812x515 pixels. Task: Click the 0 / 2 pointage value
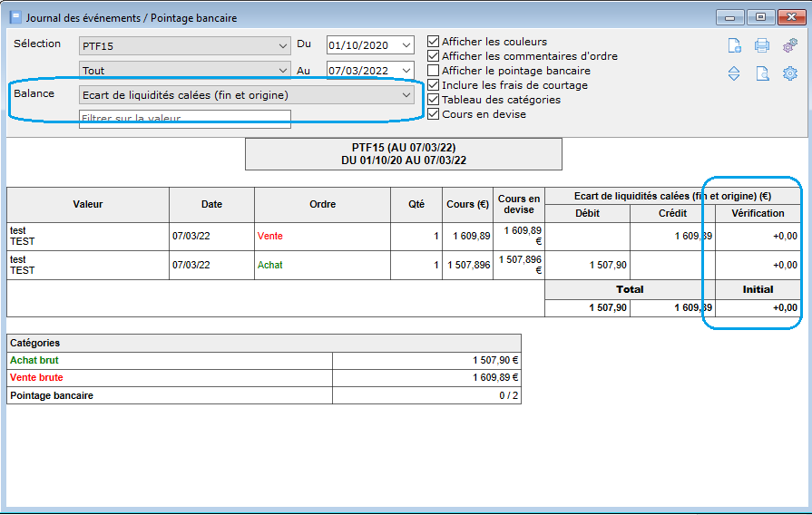point(426,395)
